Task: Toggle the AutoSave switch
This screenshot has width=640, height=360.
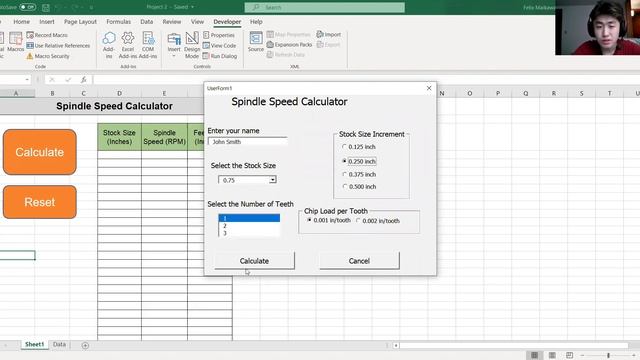Action: [27, 7]
